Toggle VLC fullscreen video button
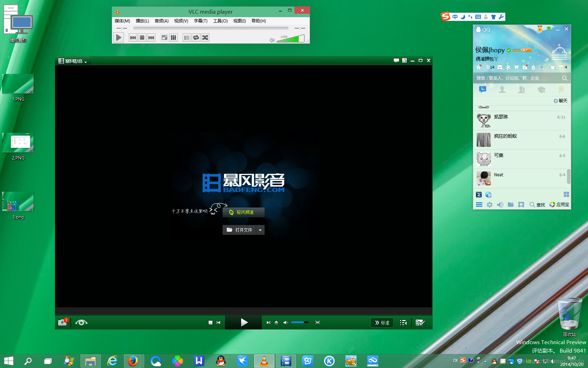 164,38
